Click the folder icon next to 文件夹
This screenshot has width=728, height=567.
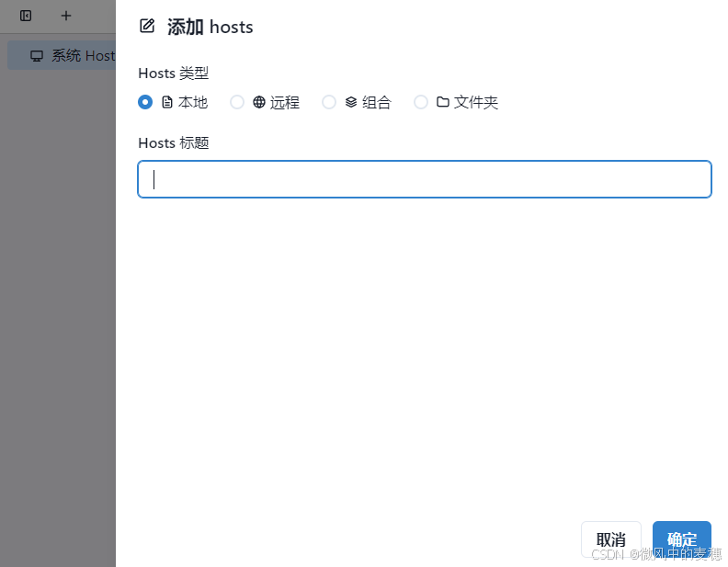(x=443, y=102)
